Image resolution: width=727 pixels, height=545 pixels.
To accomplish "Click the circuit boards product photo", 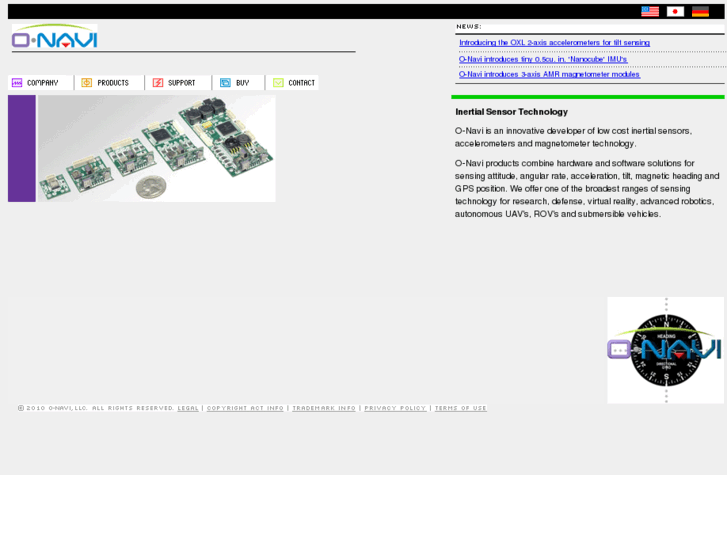I will click(156, 148).
